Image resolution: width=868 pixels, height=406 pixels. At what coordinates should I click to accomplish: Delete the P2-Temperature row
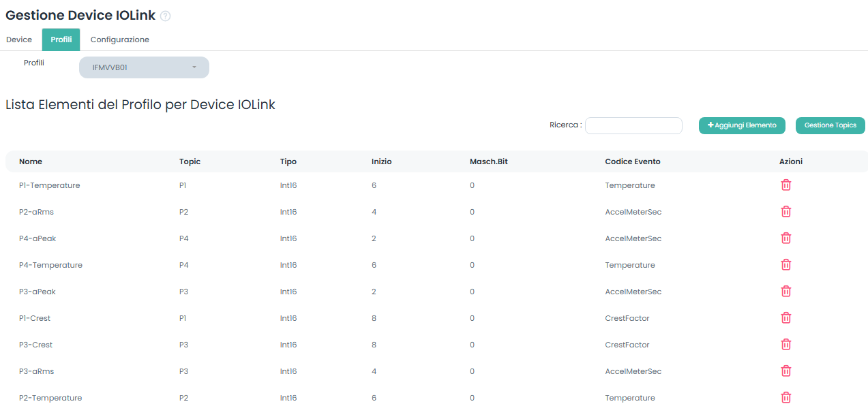(785, 398)
